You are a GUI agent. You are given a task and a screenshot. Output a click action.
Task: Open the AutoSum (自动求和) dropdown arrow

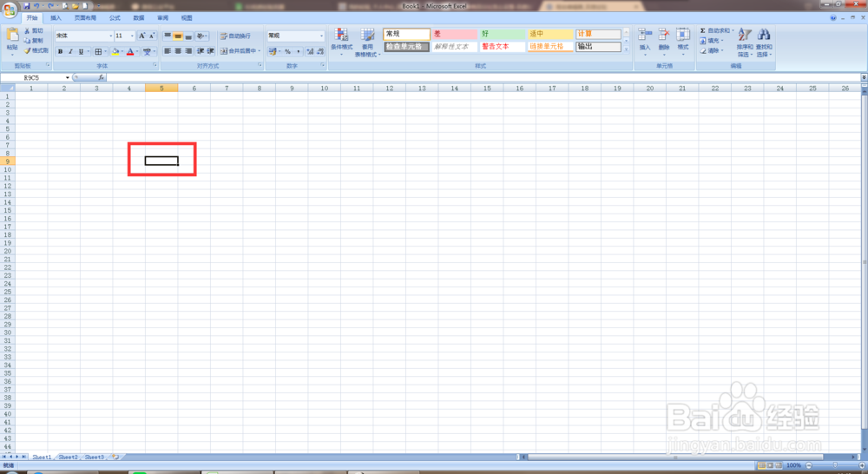[x=733, y=31]
